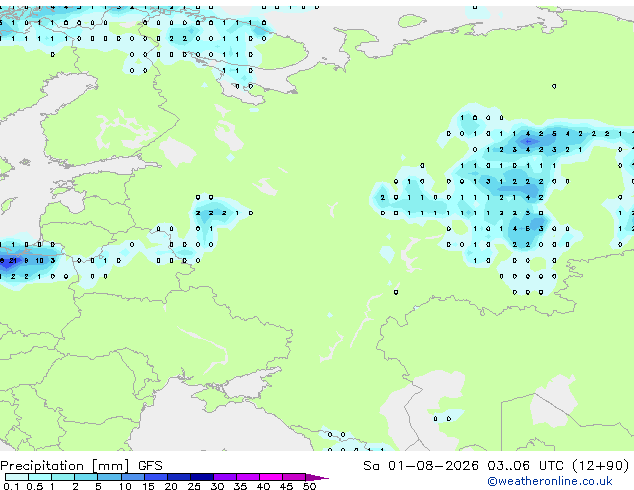634x490 pixels.
Task: Click the '21' precipitation value on the map
Action: tap(13, 261)
